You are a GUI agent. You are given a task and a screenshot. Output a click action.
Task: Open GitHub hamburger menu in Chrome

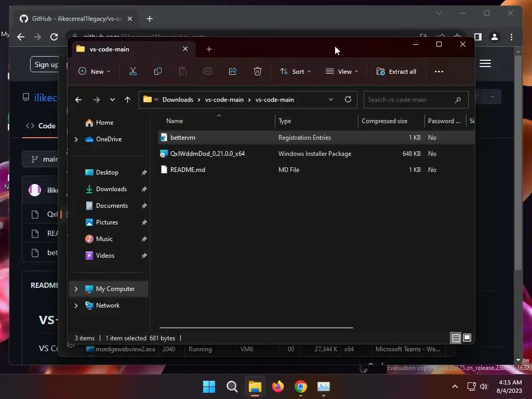point(485,63)
